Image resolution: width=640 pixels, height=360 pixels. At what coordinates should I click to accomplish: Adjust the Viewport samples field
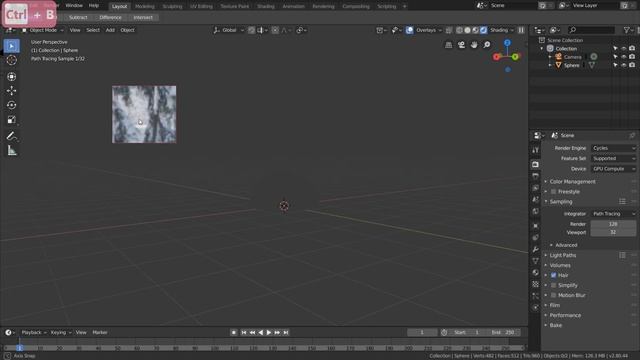tap(613, 232)
